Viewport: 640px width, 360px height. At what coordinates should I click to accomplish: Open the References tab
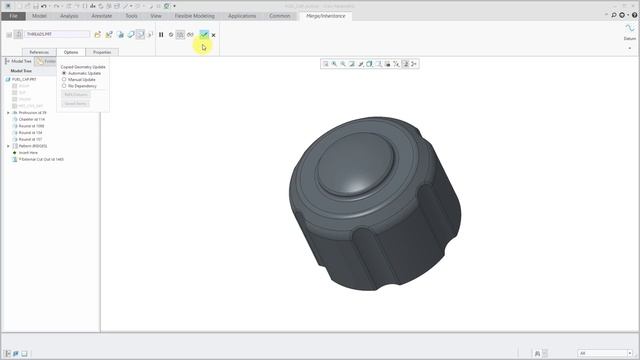tap(39, 52)
